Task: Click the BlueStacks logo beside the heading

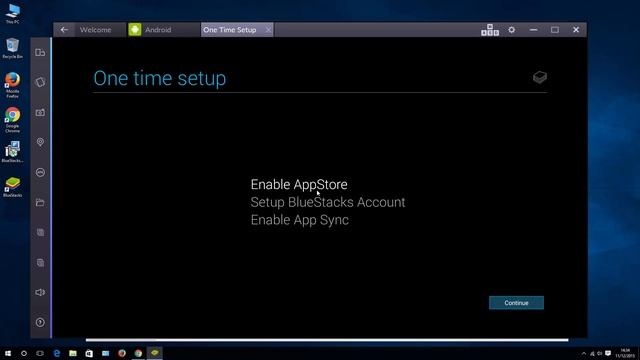Action: click(540, 77)
